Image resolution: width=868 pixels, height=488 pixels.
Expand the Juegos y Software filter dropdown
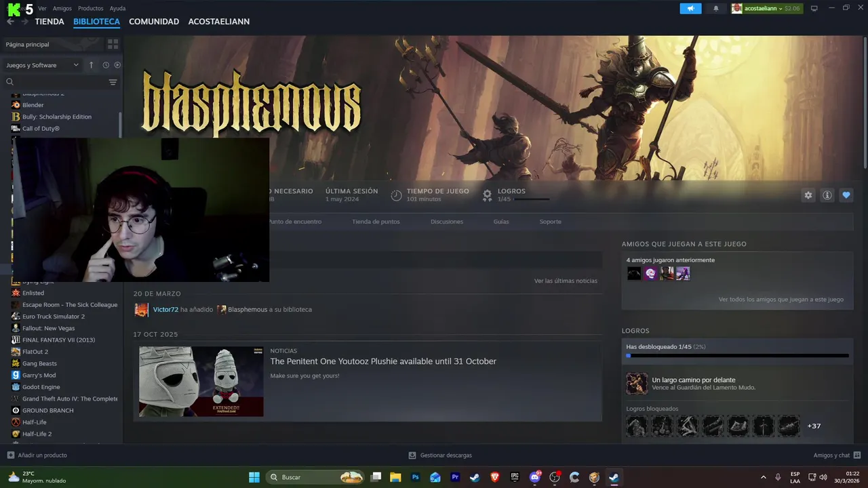pos(43,65)
